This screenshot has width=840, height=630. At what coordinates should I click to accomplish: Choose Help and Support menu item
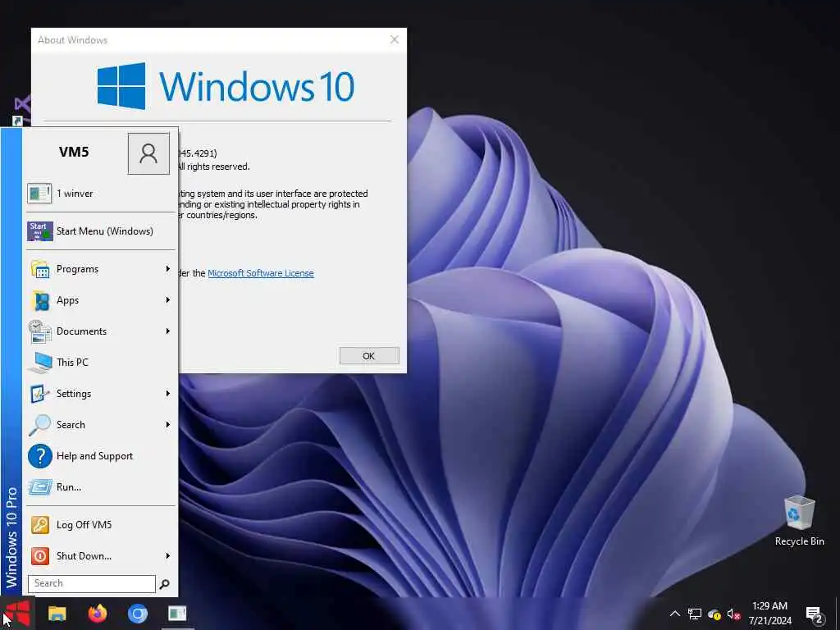click(x=101, y=456)
